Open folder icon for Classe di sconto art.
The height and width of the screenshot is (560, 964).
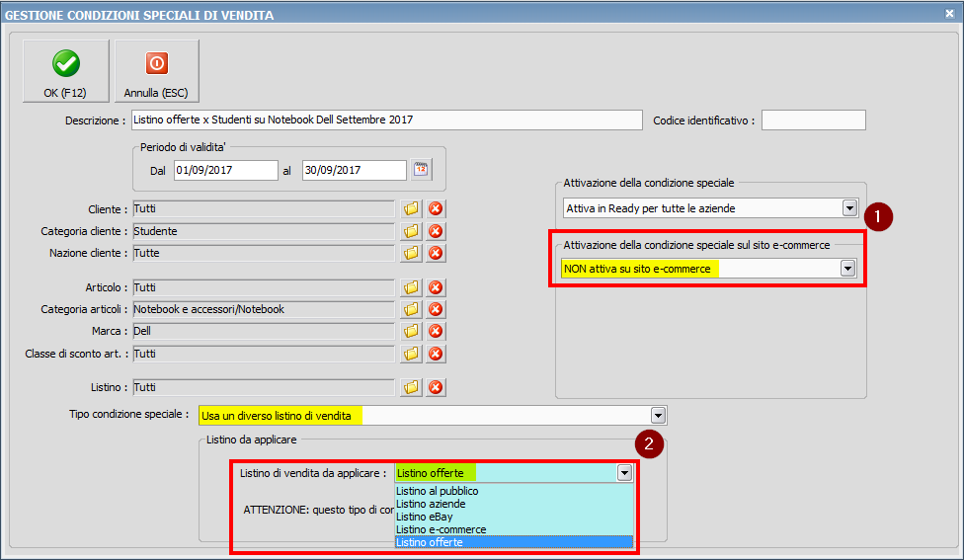411,353
